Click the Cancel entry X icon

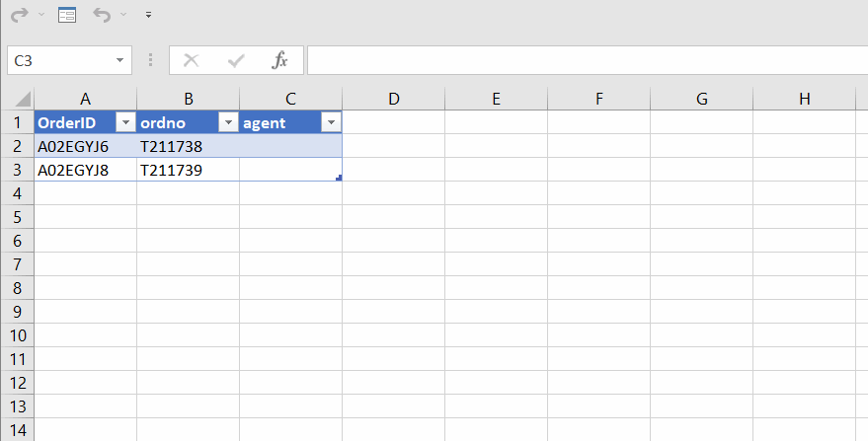click(192, 60)
